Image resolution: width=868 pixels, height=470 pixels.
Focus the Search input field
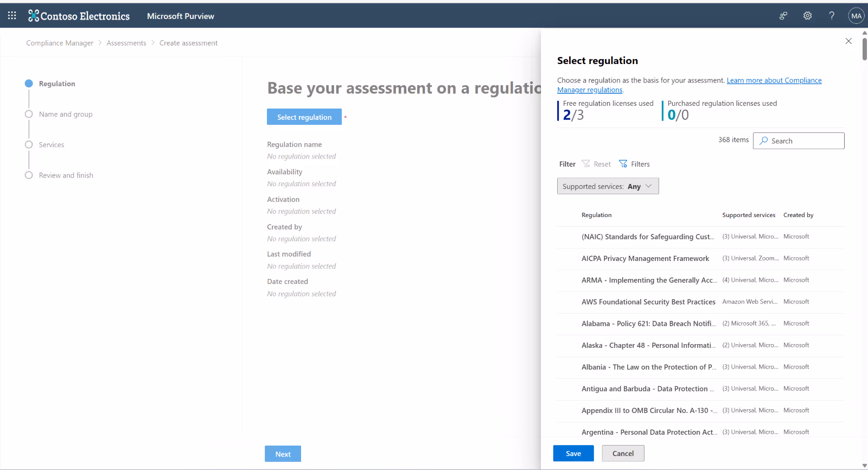(799, 141)
